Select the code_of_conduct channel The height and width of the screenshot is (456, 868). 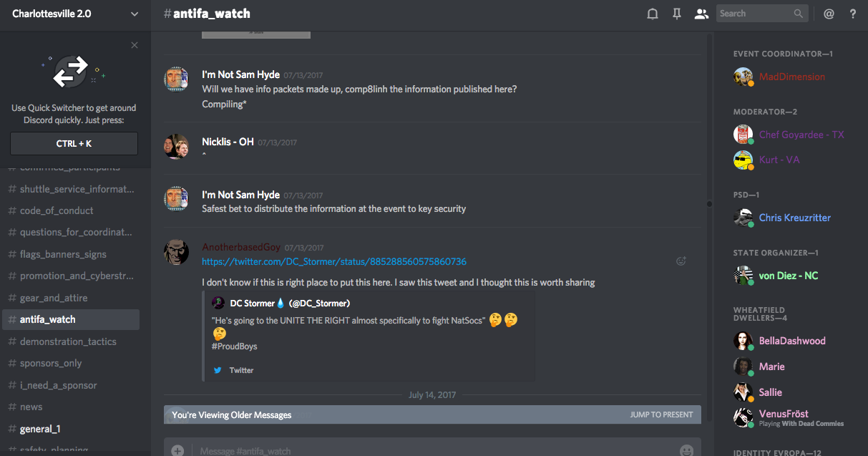[x=57, y=210]
